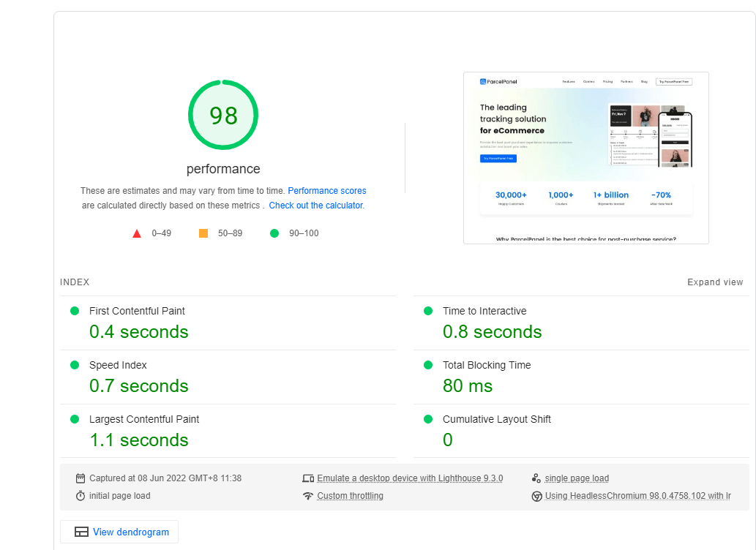This screenshot has width=756, height=550.
Task: Click the Custom throttling label
Action: [350, 496]
